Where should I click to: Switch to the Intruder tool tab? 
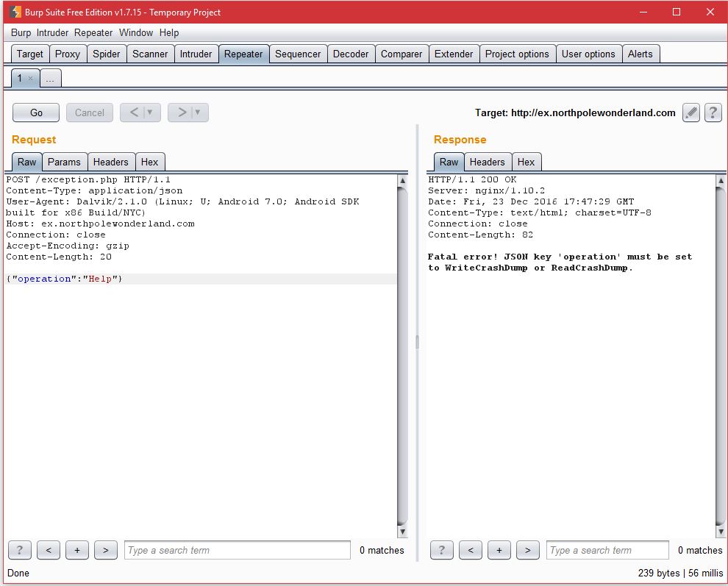pyautogui.click(x=196, y=54)
